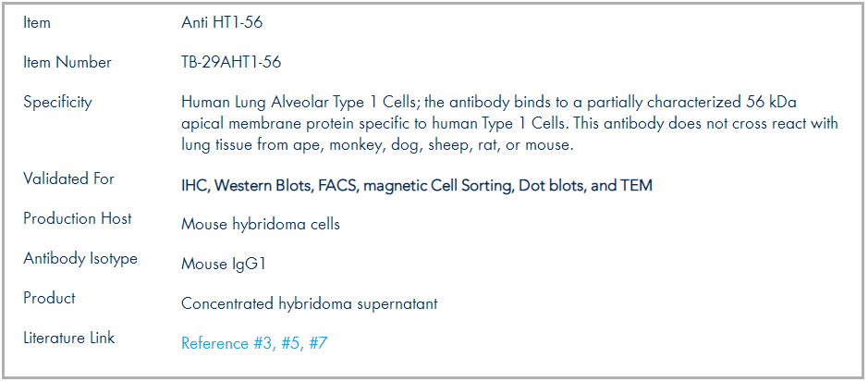Click the Literature Link label
The height and width of the screenshot is (382, 868).
(x=68, y=338)
